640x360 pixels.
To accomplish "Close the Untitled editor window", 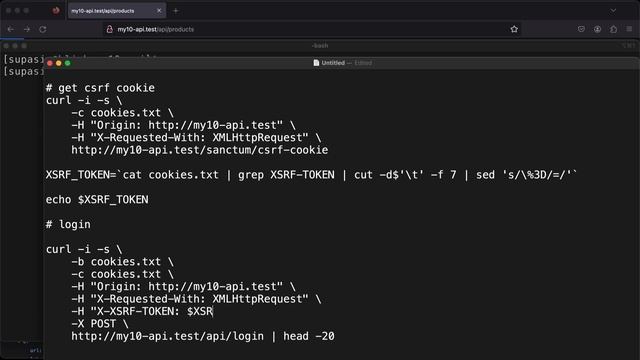I will 50,63.
